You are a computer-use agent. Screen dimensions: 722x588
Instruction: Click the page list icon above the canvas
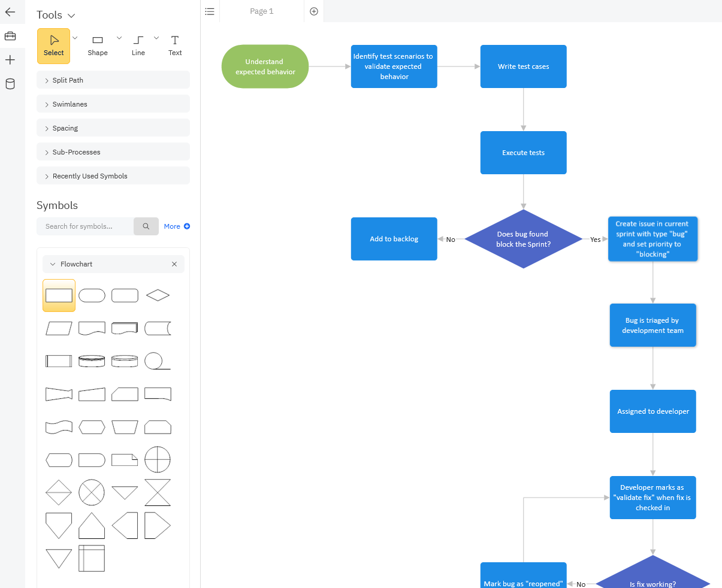click(209, 11)
